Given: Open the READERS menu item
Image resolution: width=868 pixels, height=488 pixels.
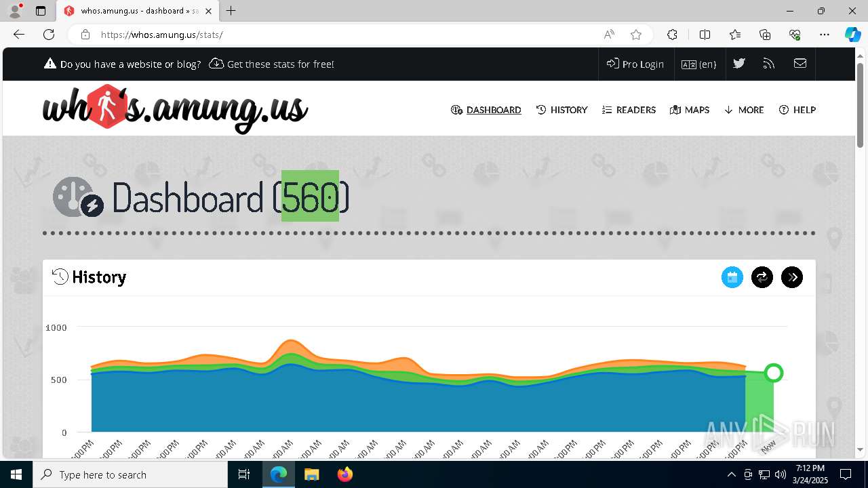Looking at the screenshot, I should tap(629, 110).
